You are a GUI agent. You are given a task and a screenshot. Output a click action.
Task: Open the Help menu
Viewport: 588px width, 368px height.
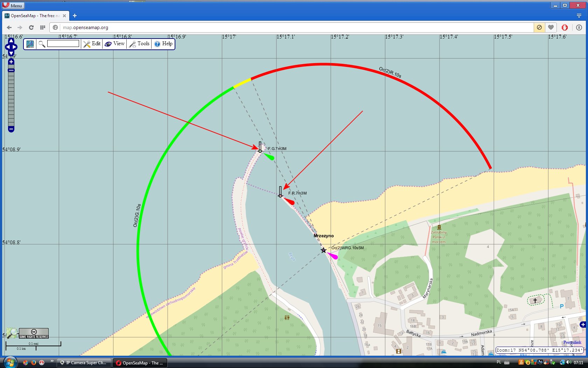pyautogui.click(x=163, y=44)
